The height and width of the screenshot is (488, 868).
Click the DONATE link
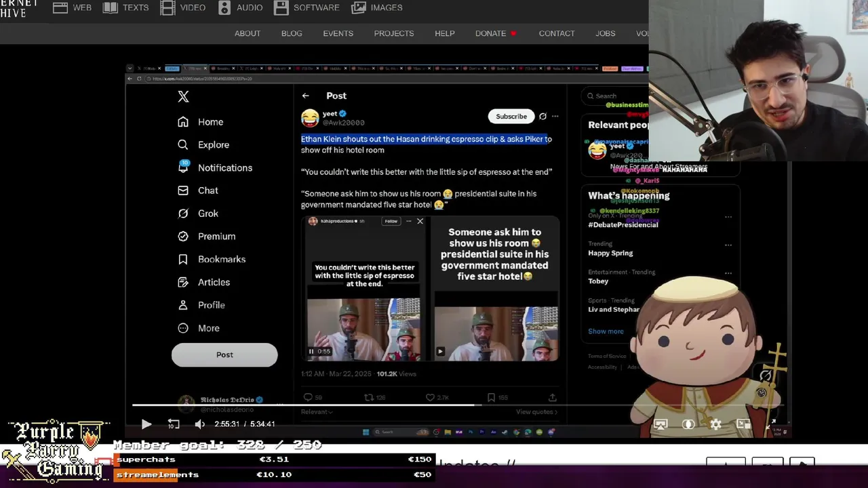pyautogui.click(x=496, y=33)
